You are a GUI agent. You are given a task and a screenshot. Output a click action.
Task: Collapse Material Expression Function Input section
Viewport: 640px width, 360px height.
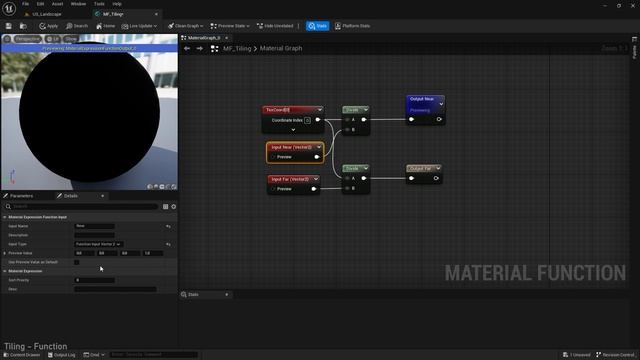(x=5, y=217)
